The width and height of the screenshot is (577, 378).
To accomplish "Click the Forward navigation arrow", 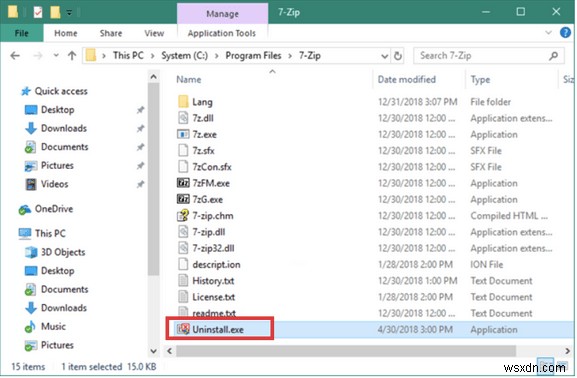I will (38, 56).
